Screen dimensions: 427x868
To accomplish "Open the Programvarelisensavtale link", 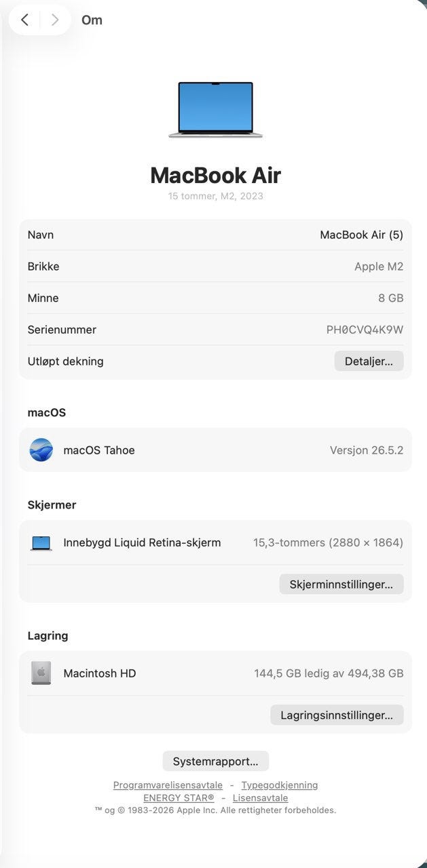I will tap(168, 785).
